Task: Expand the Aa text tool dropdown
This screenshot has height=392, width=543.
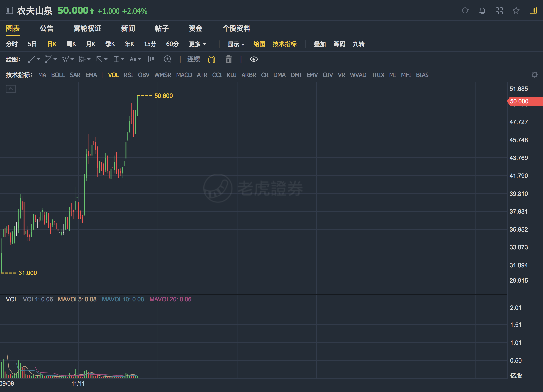Action: (x=140, y=59)
